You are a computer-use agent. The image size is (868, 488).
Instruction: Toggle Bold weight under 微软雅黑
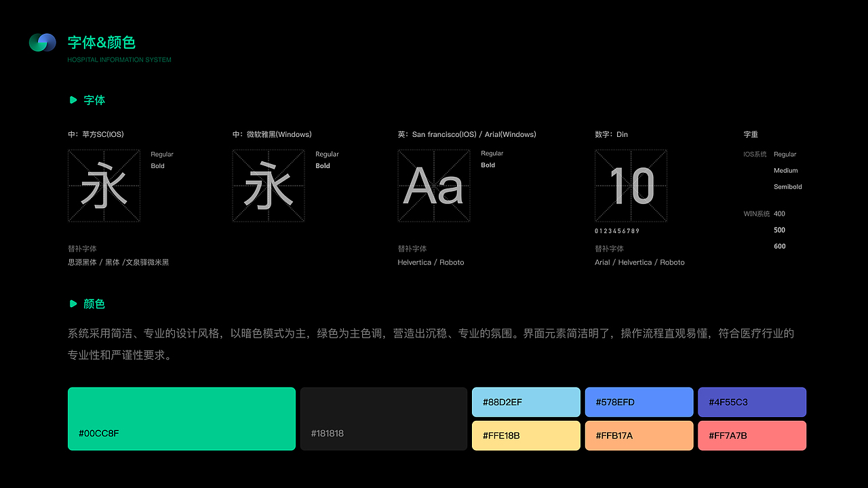[322, 165]
